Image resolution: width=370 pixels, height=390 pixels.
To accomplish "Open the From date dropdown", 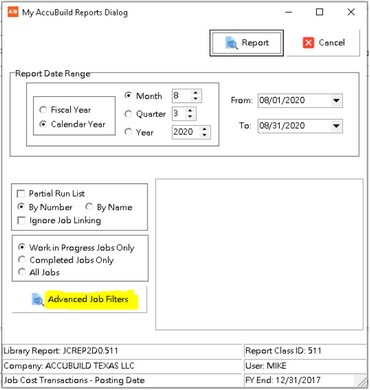I will 336,100.
